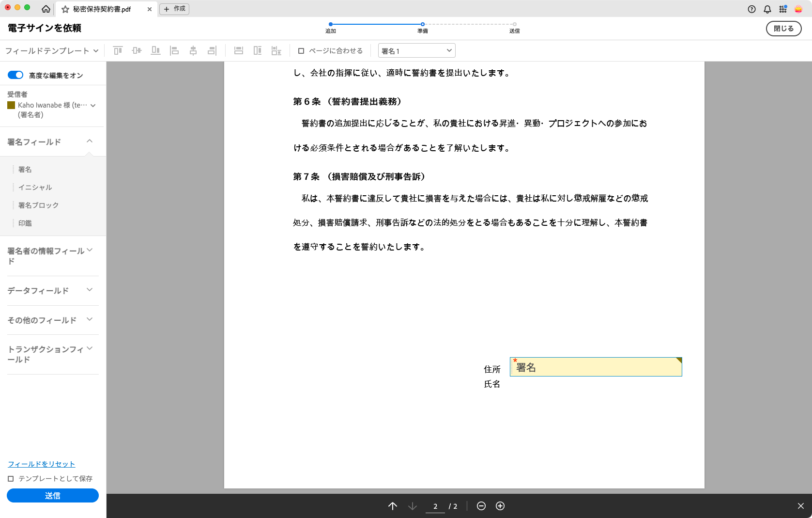Viewport: 812px width, 518px height.
Task: Click the align left edges icon
Action: tap(174, 51)
